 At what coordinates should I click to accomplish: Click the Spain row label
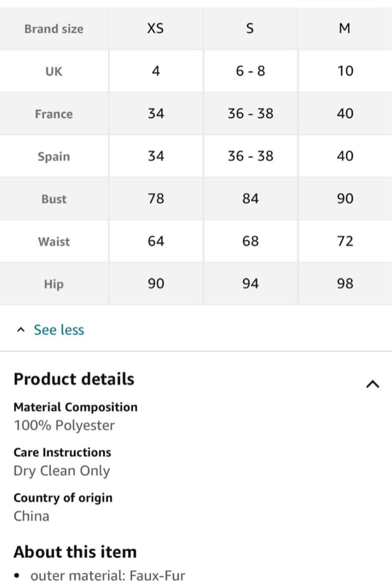click(x=54, y=156)
